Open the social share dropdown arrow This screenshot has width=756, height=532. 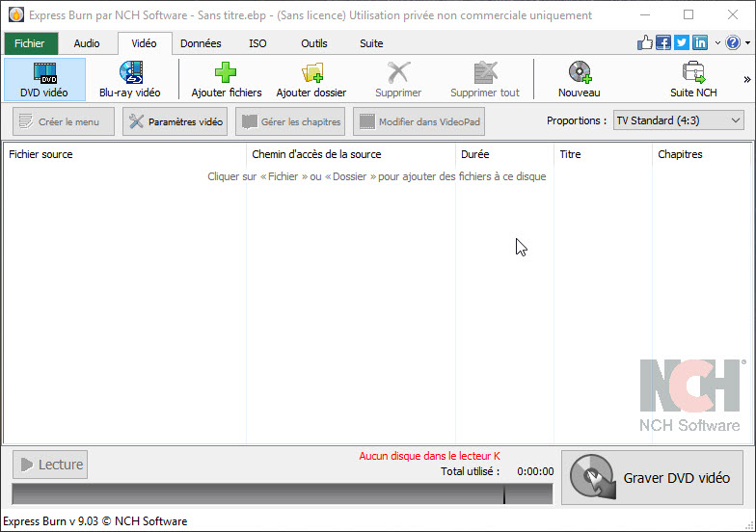click(717, 42)
